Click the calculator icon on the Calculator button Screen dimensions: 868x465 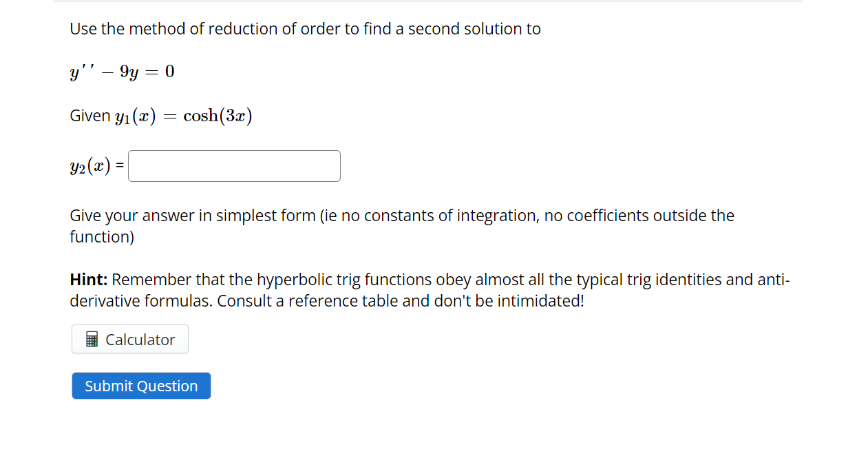pyautogui.click(x=93, y=339)
